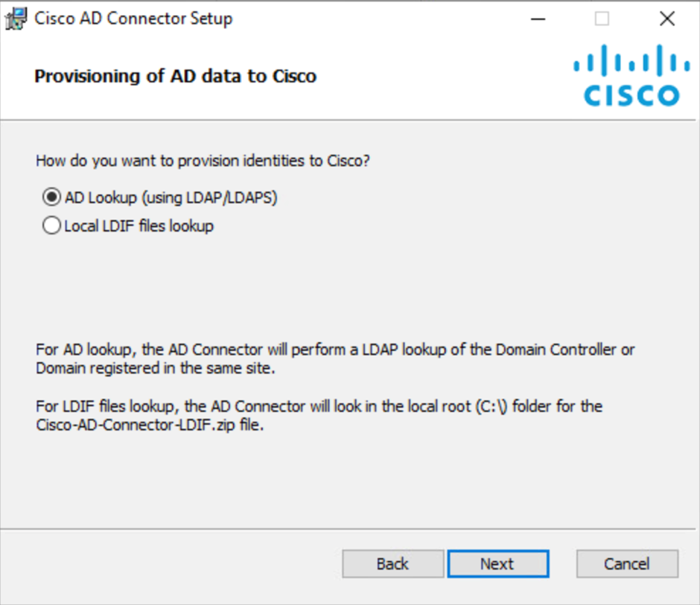This screenshot has height=605, width=700.
Task: Click the Cisco-AD-Connector-LDIF.zip file name text
Action: 136,425
